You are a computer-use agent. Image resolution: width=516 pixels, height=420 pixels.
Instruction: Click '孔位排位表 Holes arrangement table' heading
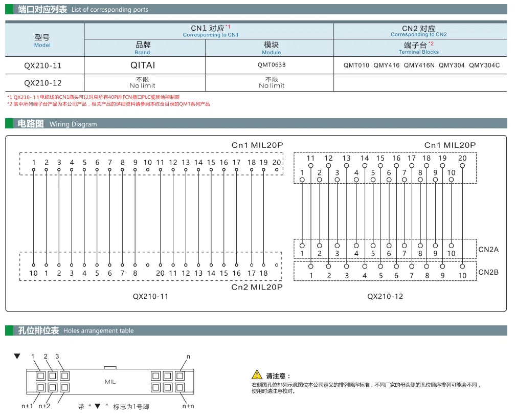pos(76,330)
